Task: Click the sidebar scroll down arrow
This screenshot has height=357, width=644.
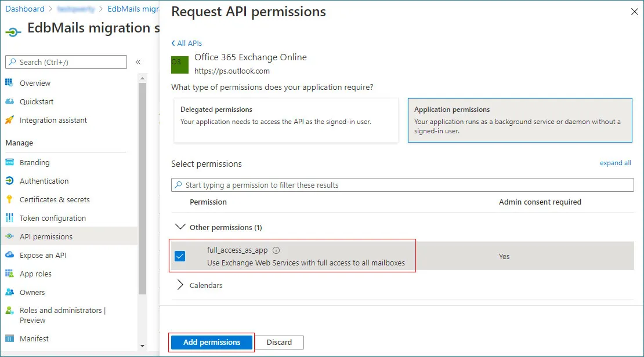Action: [x=143, y=346]
